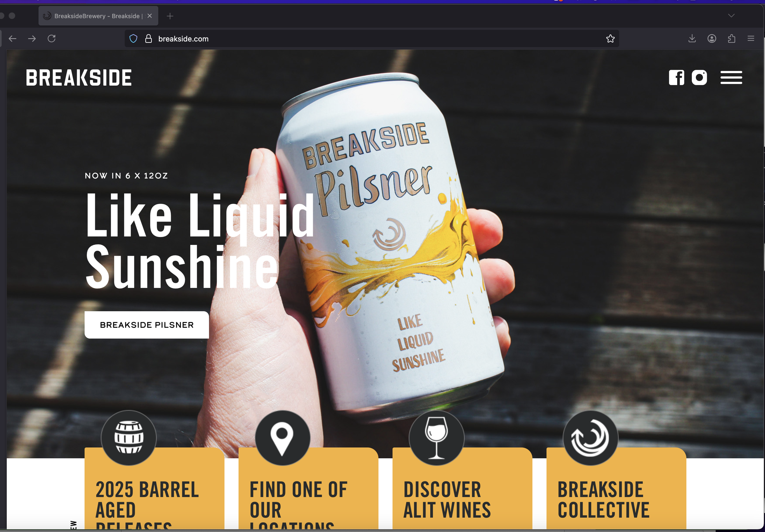Open the Firefox account icon
Viewport: 765px width, 532px height.
click(712, 39)
